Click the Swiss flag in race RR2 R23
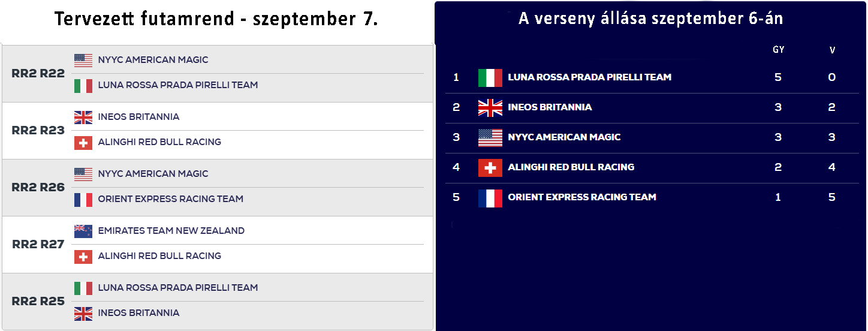Viewport: 868px width, 331px height. [83, 143]
